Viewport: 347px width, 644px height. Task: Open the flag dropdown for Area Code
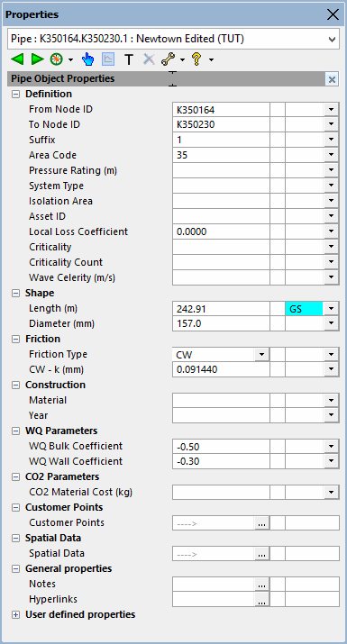pos(331,156)
